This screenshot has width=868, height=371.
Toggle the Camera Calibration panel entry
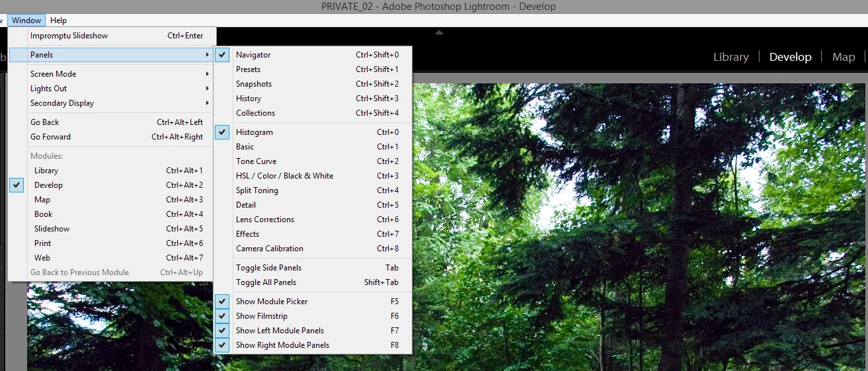click(313, 249)
